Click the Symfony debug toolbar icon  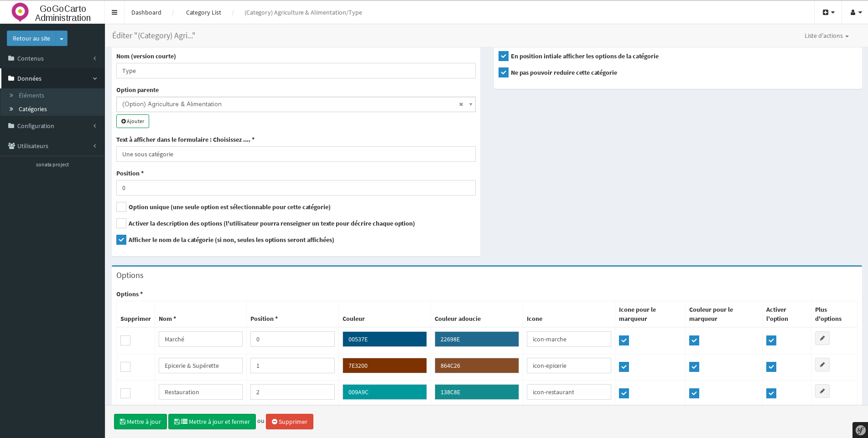860,430
